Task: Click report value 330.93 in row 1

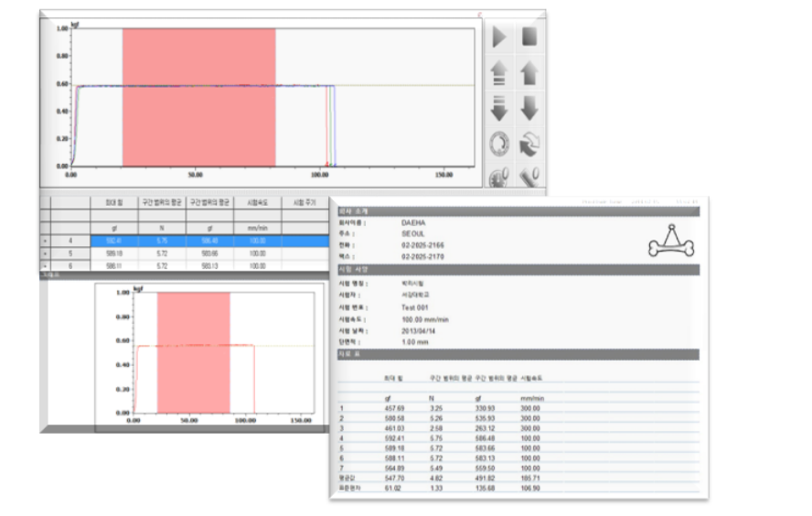Action: tap(486, 409)
